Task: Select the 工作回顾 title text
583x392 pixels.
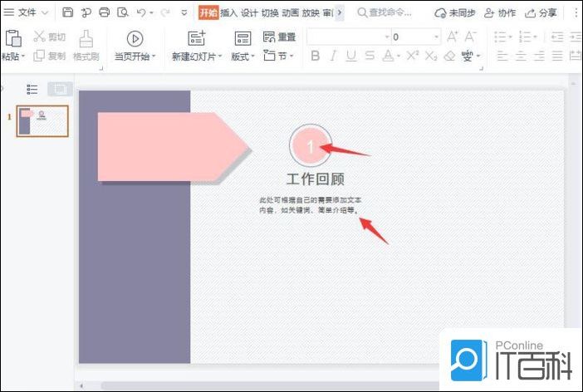Action: [x=316, y=179]
